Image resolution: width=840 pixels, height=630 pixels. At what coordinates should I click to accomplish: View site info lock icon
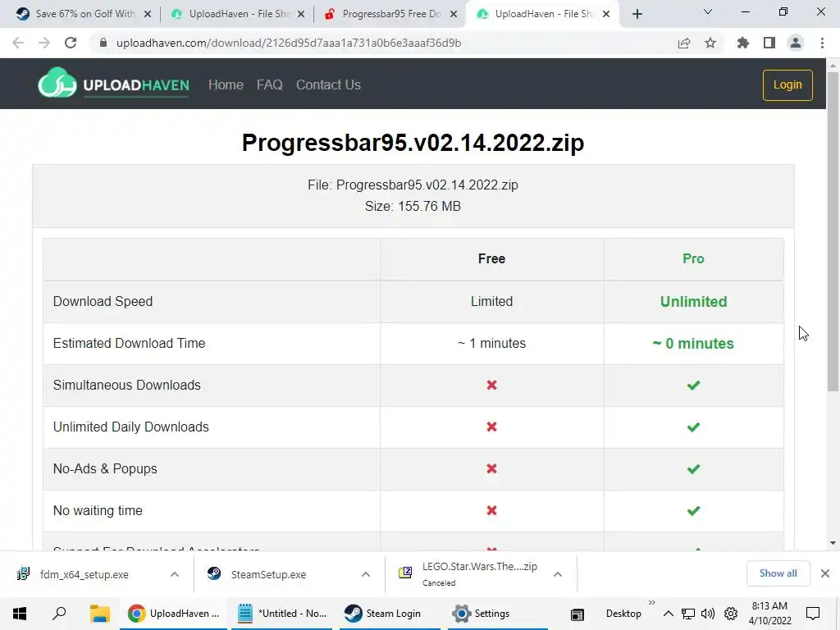(103, 43)
